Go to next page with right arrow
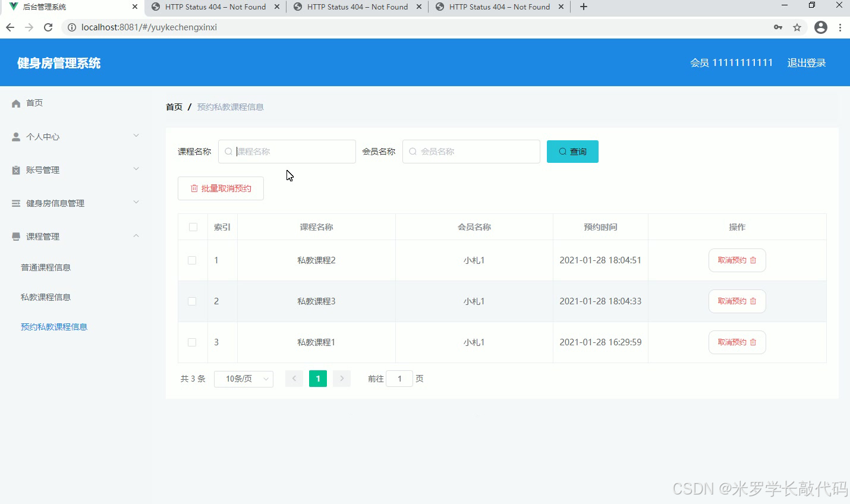The height and width of the screenshot is (504, 850). click(x=342, y=379)
